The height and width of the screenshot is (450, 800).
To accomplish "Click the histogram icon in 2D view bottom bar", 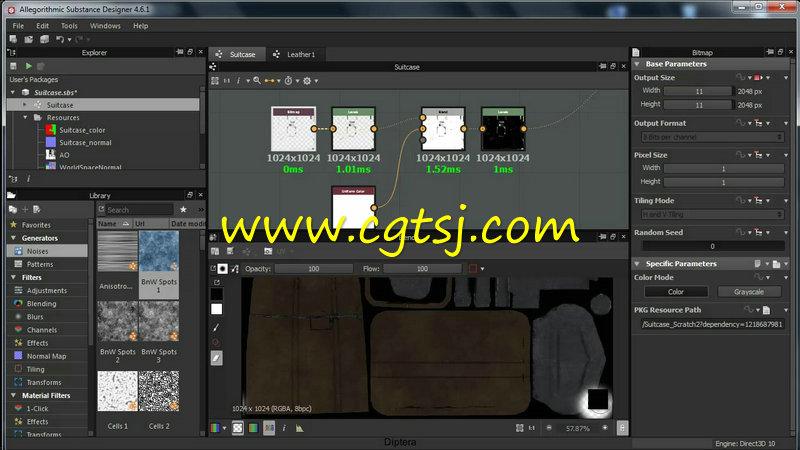I will click(x=299, y=428).
